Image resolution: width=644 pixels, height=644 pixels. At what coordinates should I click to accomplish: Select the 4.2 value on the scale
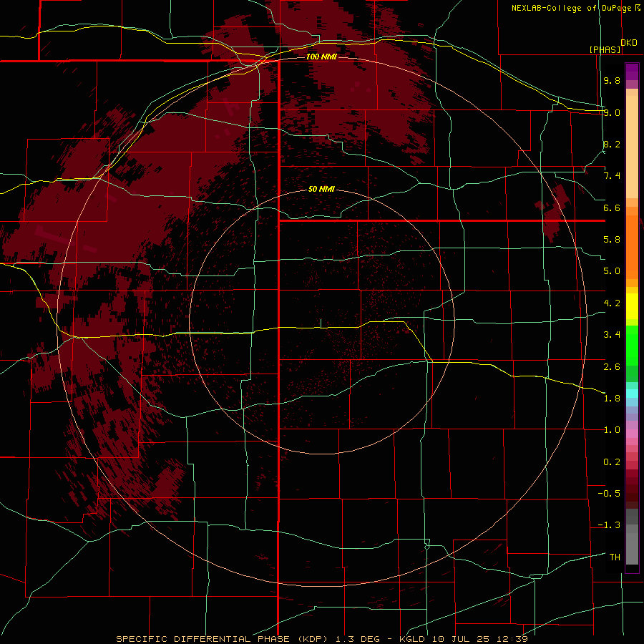click(x=612, y=303)
